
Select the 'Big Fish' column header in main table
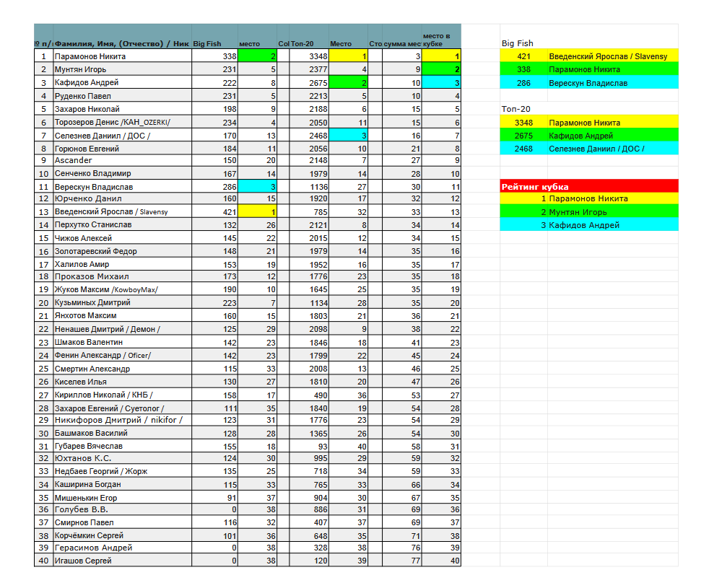tap(214, 43)
